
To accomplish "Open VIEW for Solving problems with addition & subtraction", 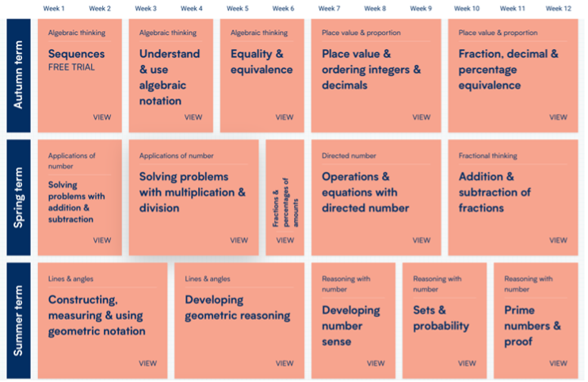I will (x=102, y=240).
